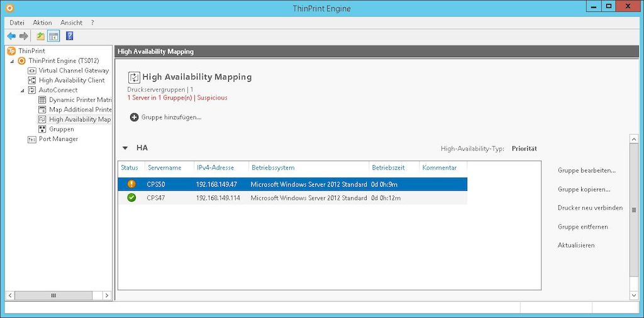Click the ThinPrint Engine title bar app icon
Viewport: 644px width, 318px height.
(x=9, y=8)
